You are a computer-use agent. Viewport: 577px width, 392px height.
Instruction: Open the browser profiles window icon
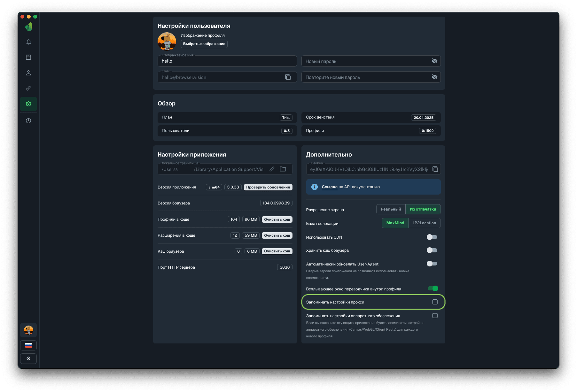(28, 57)
